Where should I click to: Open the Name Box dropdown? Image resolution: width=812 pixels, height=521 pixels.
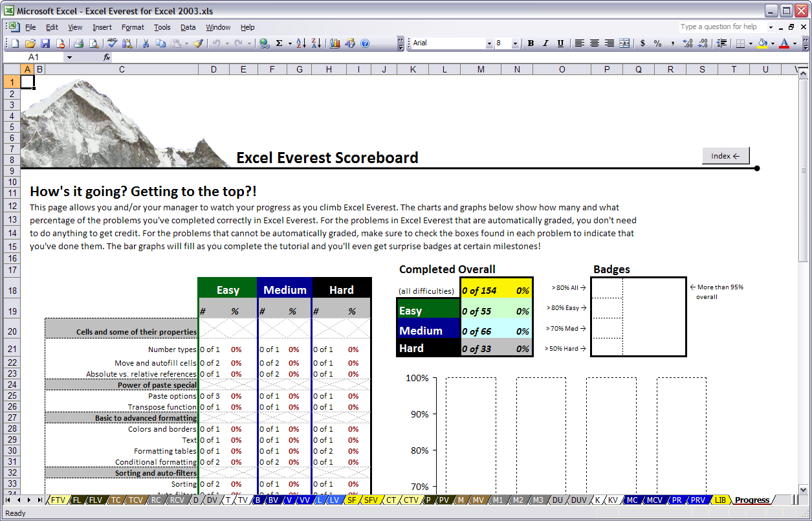pos(69,57)
